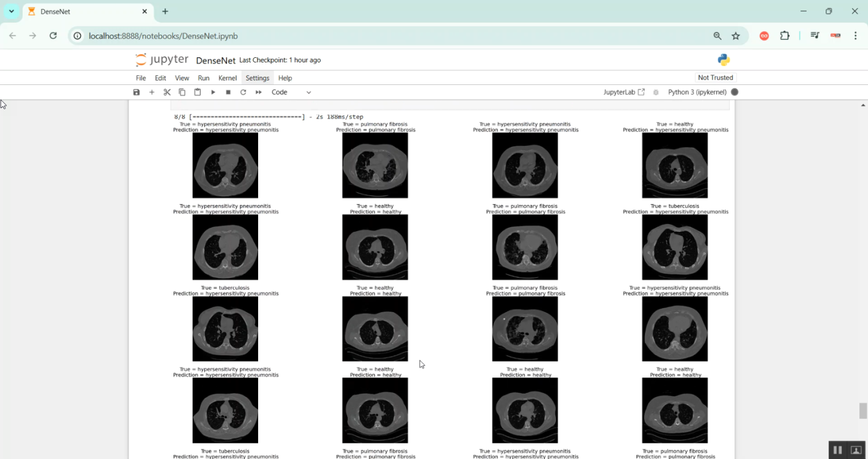Open the Kernel menu
Viewport: 868px width, 459px height.
[x=227, y=78]
